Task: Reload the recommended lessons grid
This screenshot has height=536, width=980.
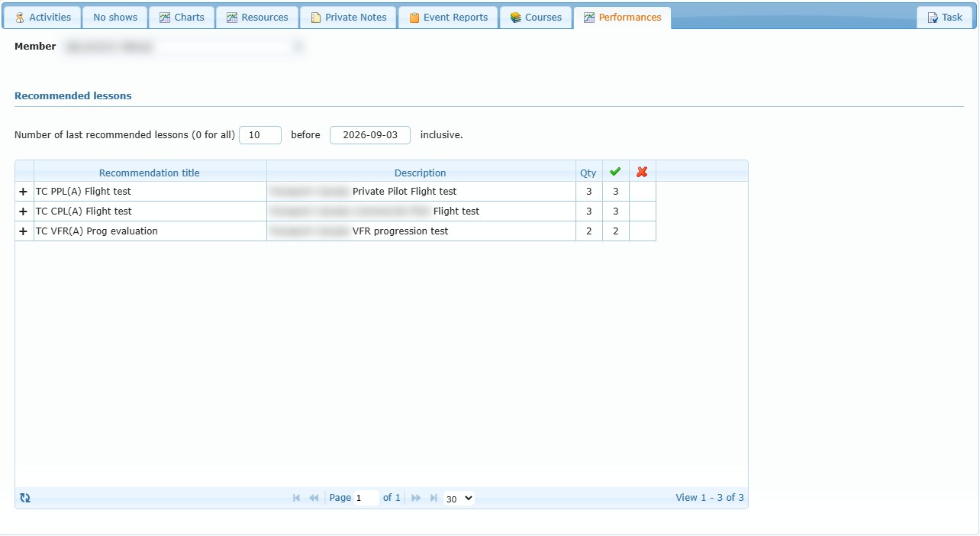Action: point(25,498)
